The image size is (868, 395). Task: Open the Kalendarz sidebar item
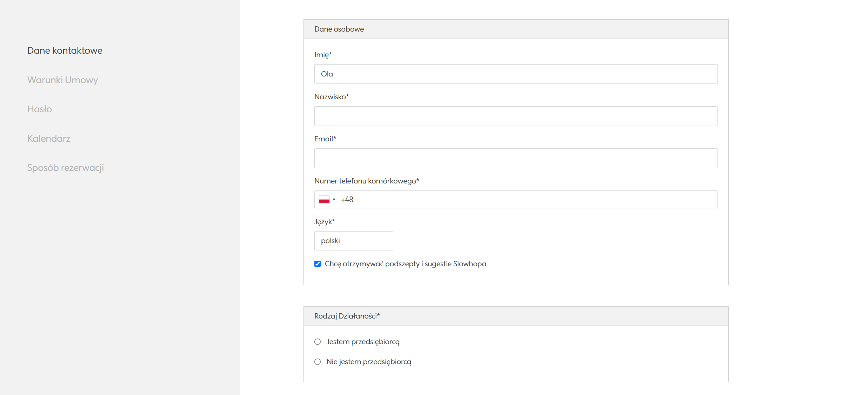pyautogui.click(x=49, y=139)
